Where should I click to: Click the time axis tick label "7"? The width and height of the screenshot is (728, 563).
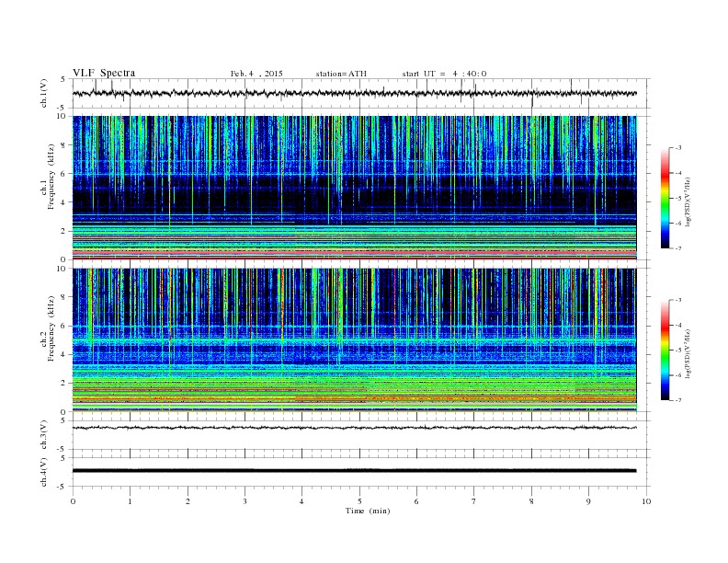474,501
